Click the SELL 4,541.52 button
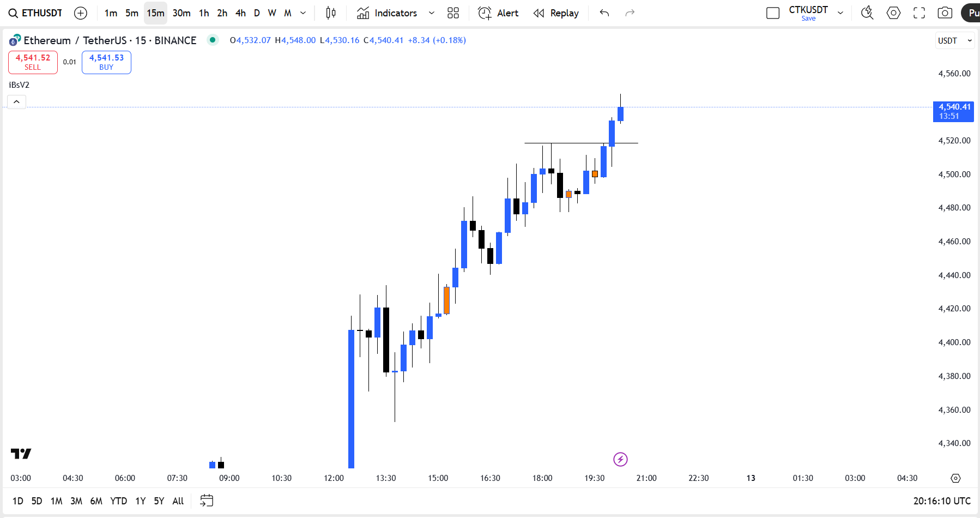The height and width of the screenshot is (518, 980). 33,62
